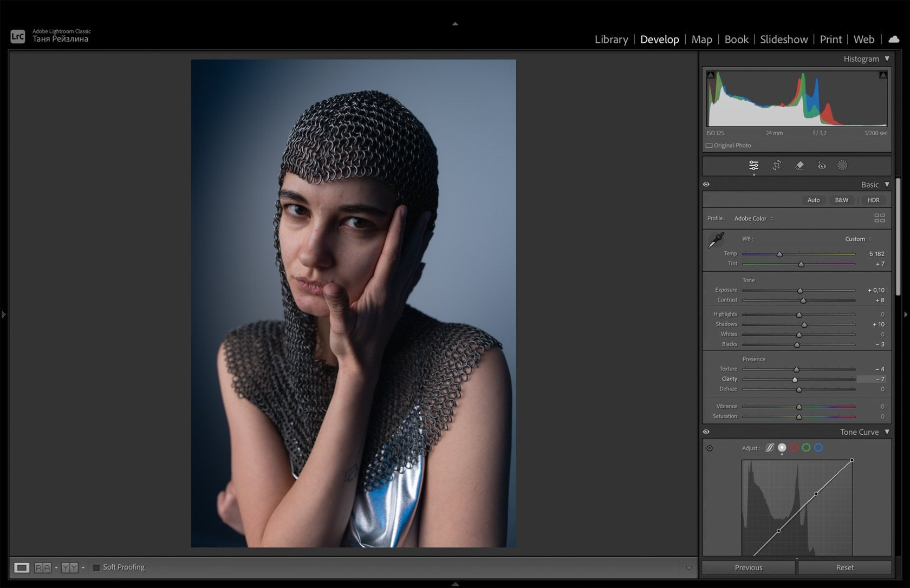Enable Soft Proofing
The height and width of the screenshot is (588, 910).
[96, 567]
